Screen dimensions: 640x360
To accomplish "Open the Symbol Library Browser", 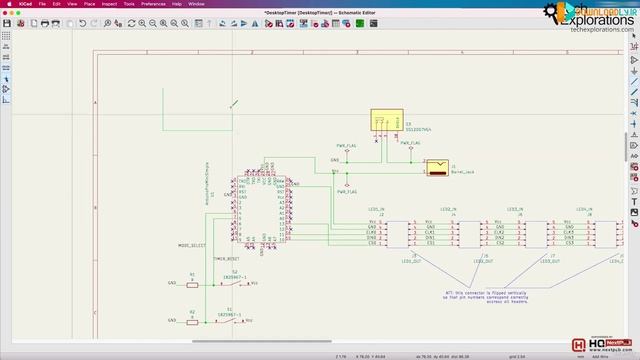I will [x=279, y=24].
